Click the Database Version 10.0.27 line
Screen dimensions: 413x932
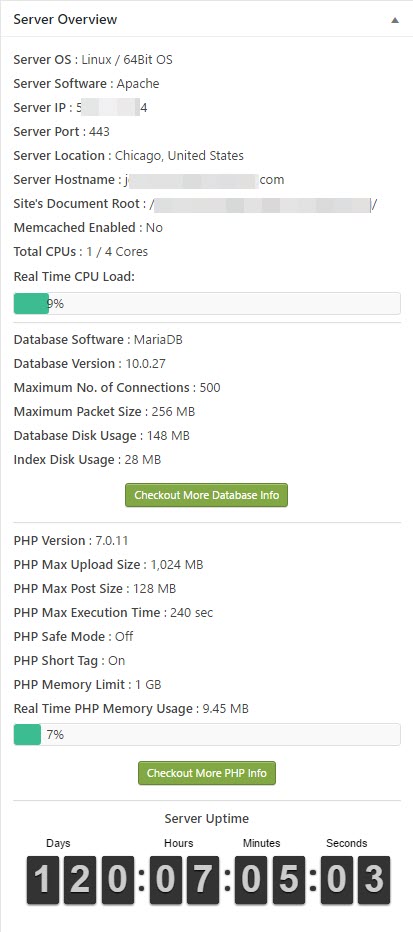click(x=90, y=364)
